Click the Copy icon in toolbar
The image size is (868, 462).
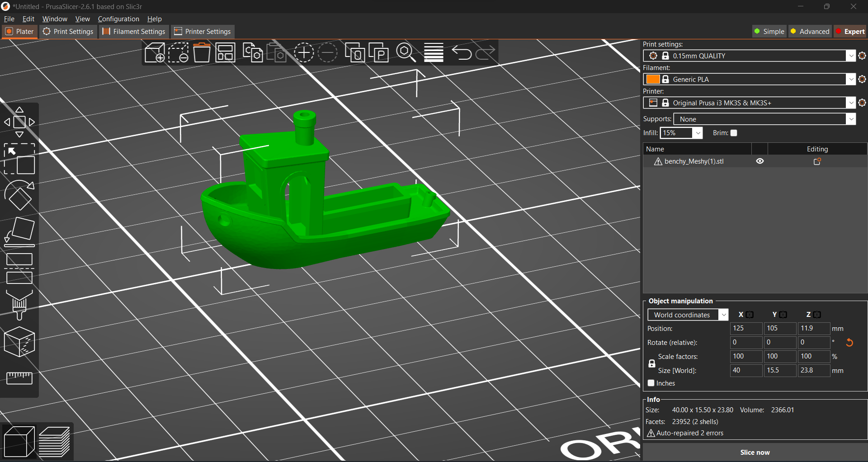coord(253,53)
